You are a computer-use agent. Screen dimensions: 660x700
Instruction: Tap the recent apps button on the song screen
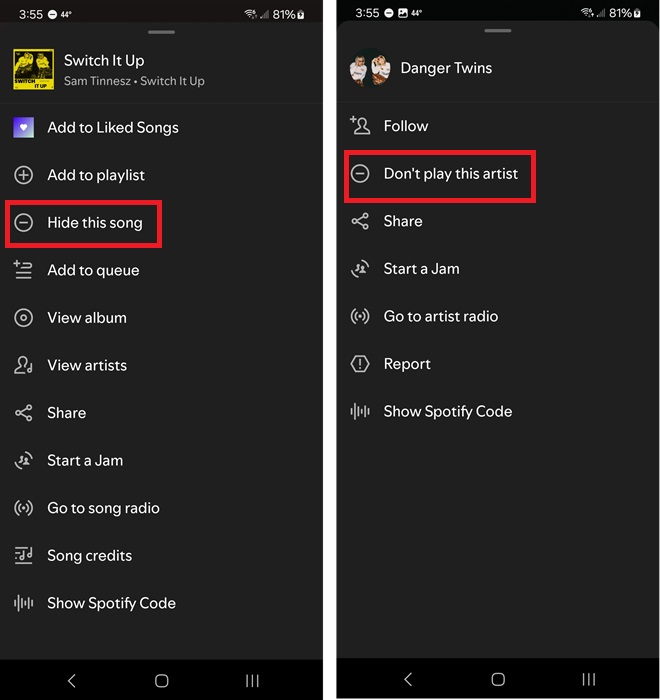point(252,680)
